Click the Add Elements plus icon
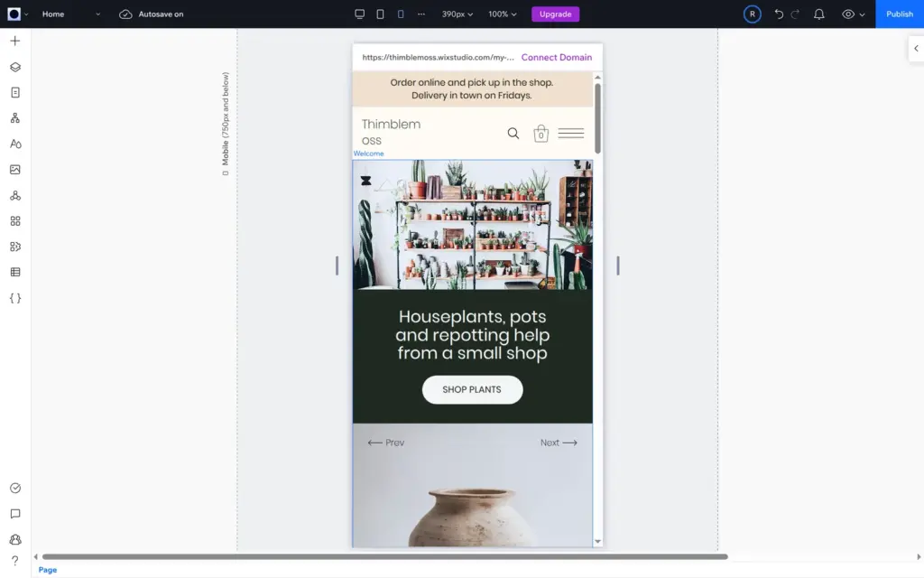The width and height of the screenshot is (924, 578). coord(15,41)
